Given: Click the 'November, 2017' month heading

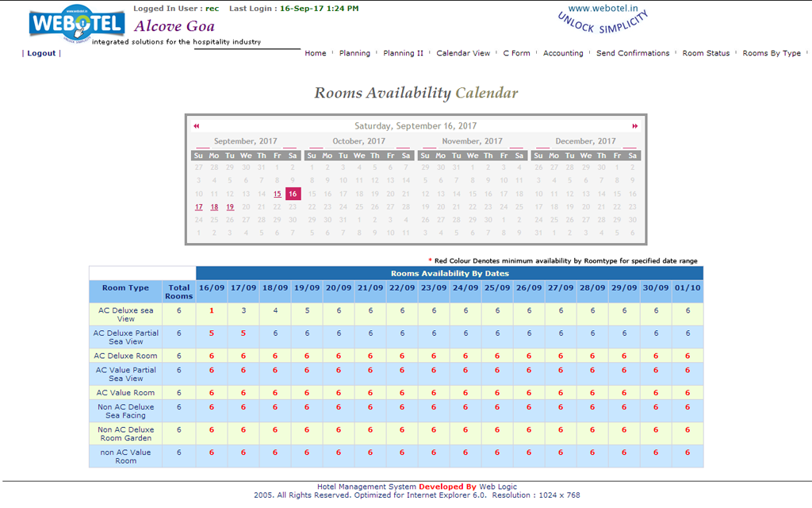Looking at the screenshot, I should (x=473, y=141).
